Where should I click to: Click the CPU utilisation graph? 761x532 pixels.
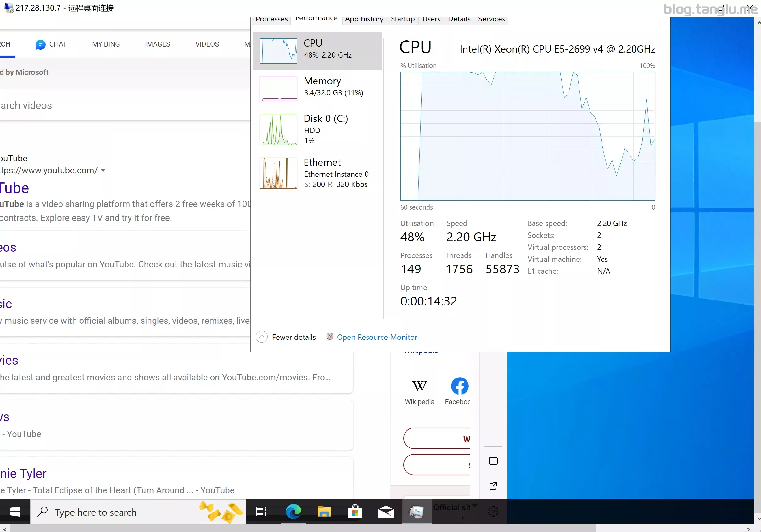click(x=527, y=136)
